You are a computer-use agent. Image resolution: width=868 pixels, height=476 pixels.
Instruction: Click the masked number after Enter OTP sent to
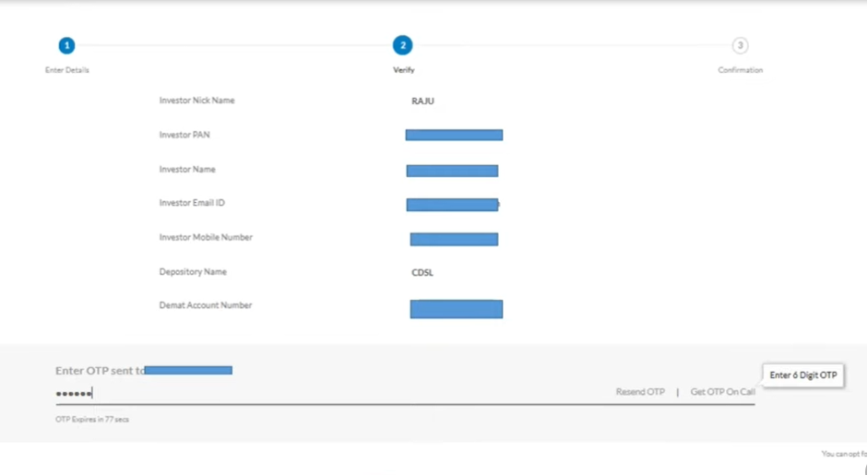(x=188, y=370)
